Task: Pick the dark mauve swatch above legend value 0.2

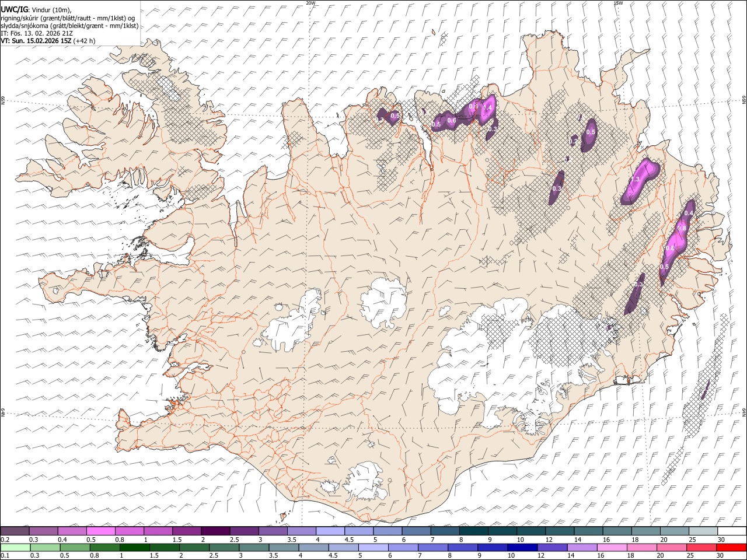Action: pos(15,531)
